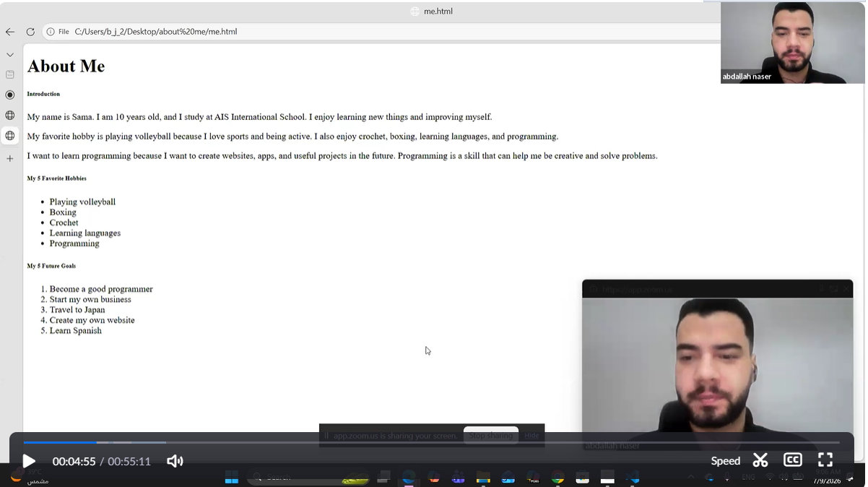Viewport: 868px width, 487px height.
Task: Open the tab actions icon in sidebar
Action: 10,74
